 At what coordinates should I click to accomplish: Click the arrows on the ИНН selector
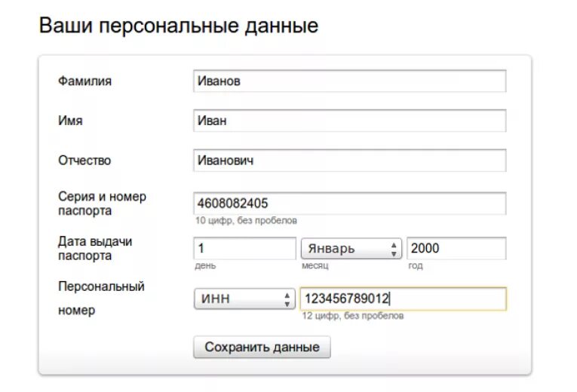pos(287,299)
